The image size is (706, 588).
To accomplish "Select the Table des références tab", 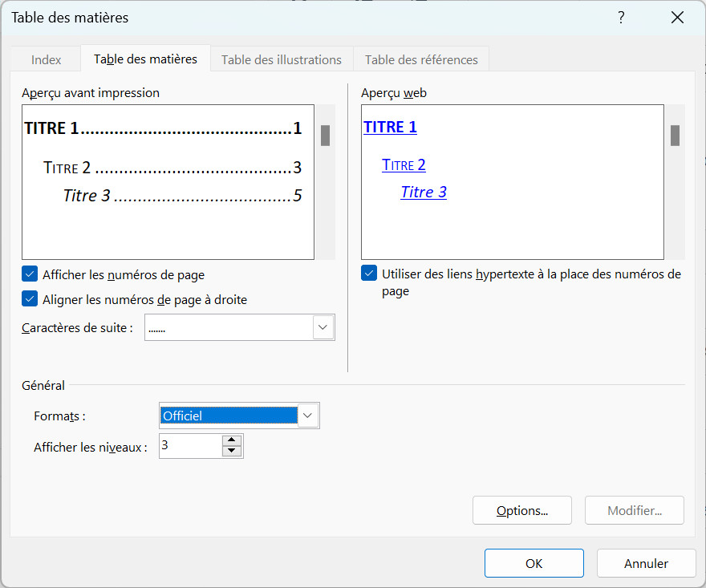I will (x=421, y=59).
